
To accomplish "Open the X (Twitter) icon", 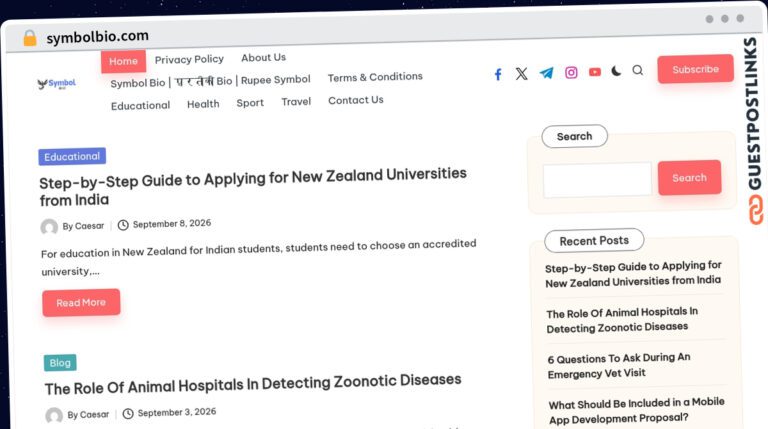I will coord(522,73).
